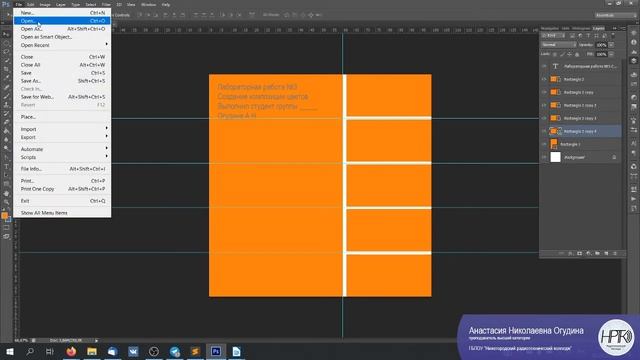The height and width of the screenshot is (360, 640).
Task: Choose New... in File menu
Action: [62, 13]
